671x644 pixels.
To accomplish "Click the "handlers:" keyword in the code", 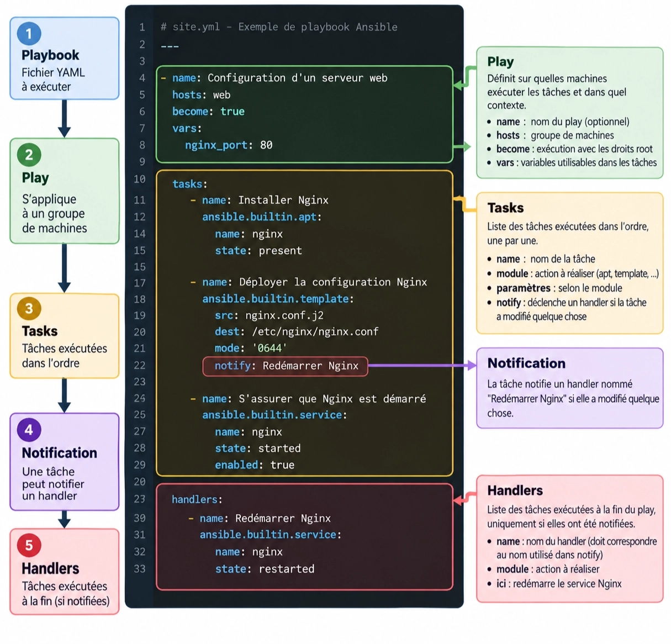I will [197, 499].
